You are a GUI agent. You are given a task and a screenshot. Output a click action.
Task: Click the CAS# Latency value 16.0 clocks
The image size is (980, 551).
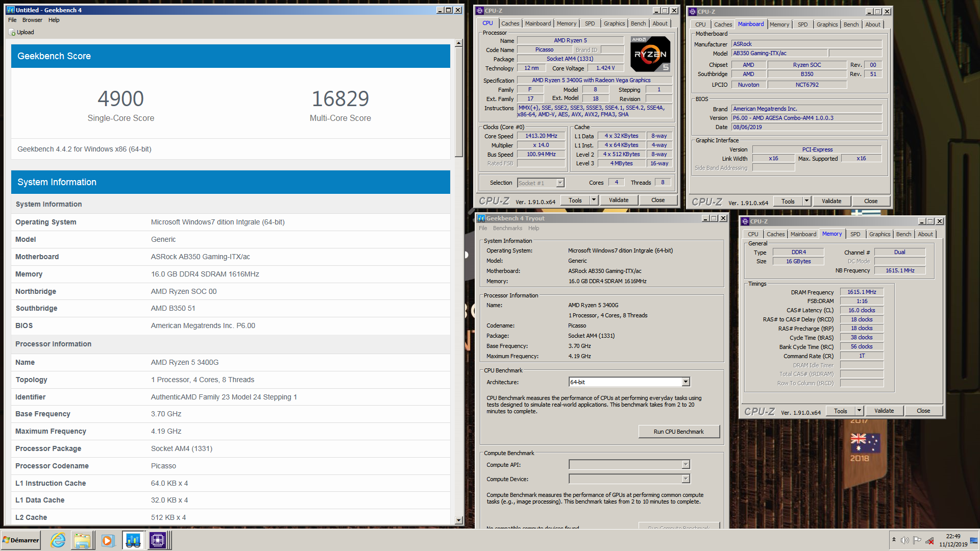pos(862,310)
